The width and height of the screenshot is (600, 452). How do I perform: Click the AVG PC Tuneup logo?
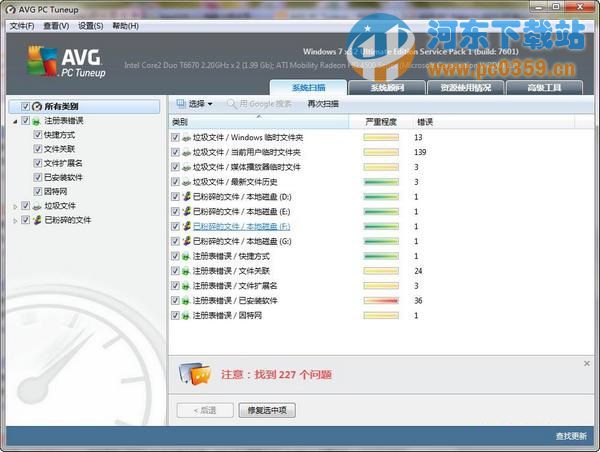(x=66, y=62)
